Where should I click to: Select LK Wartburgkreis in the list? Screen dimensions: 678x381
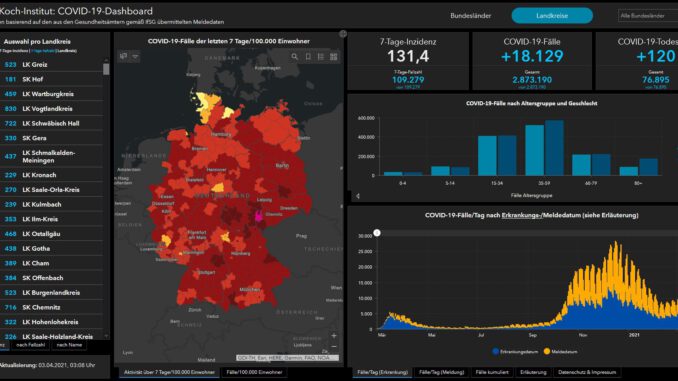pyautogui.click(x=51, y=94)
